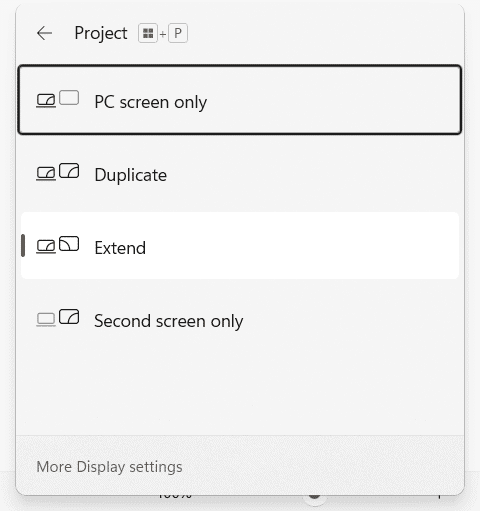Select the PC screen only option
Image resolution: width=480 pixels, height=511 pixels.
pyautogui.click(x=240, y=100)
